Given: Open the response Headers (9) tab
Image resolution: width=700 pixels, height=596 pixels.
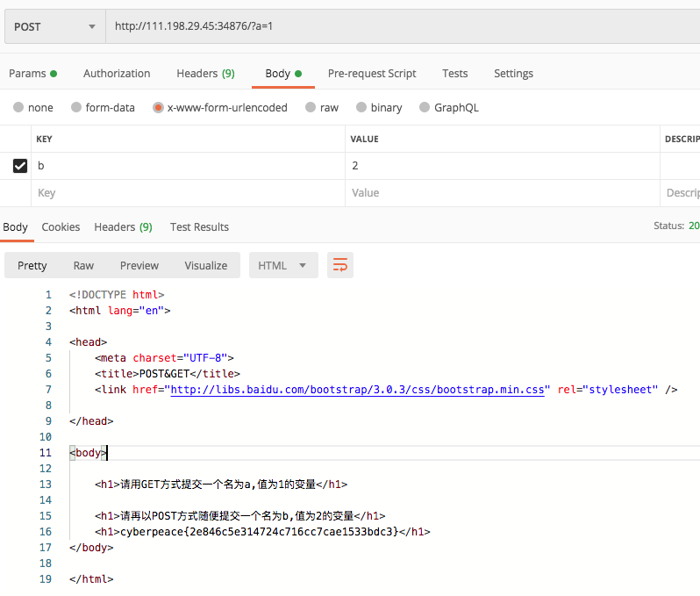Looking at the screenshot, I should [123, 227].
